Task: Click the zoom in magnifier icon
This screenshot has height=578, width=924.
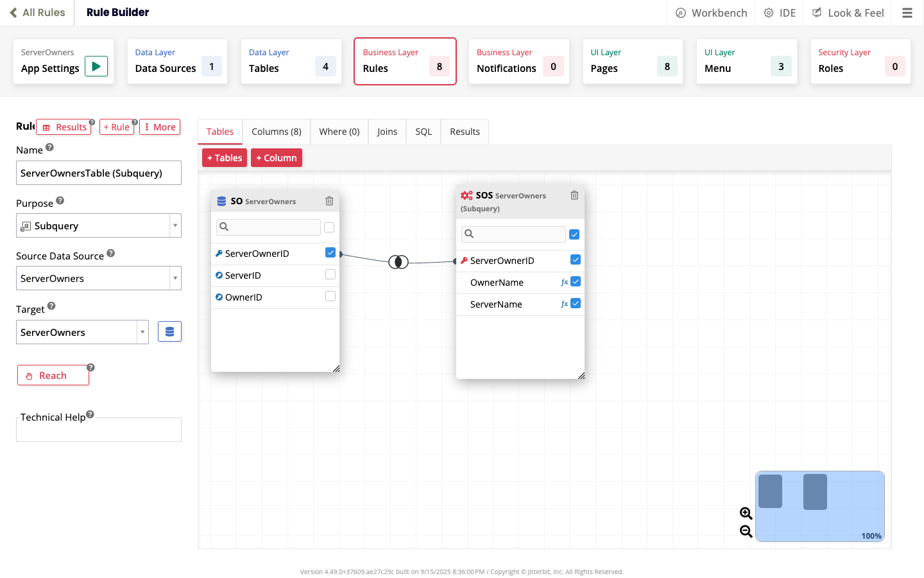Action: pyautogui.click(x=746, y=513)
